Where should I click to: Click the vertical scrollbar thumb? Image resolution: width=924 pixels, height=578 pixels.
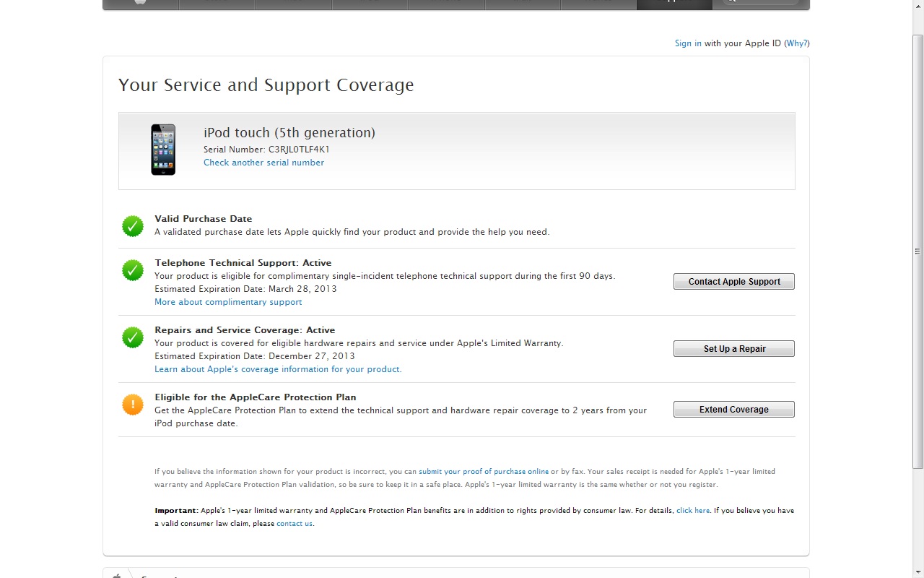[918, 251]
